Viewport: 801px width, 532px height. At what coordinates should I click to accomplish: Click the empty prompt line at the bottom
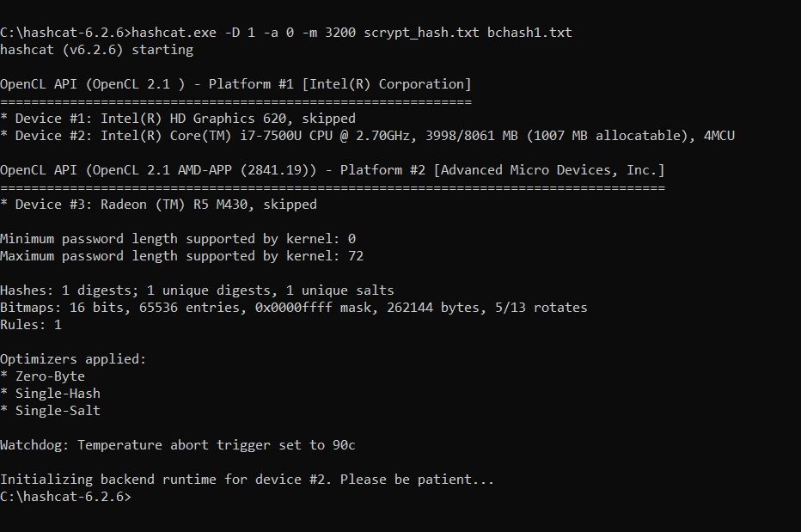(x=69, y=497)
